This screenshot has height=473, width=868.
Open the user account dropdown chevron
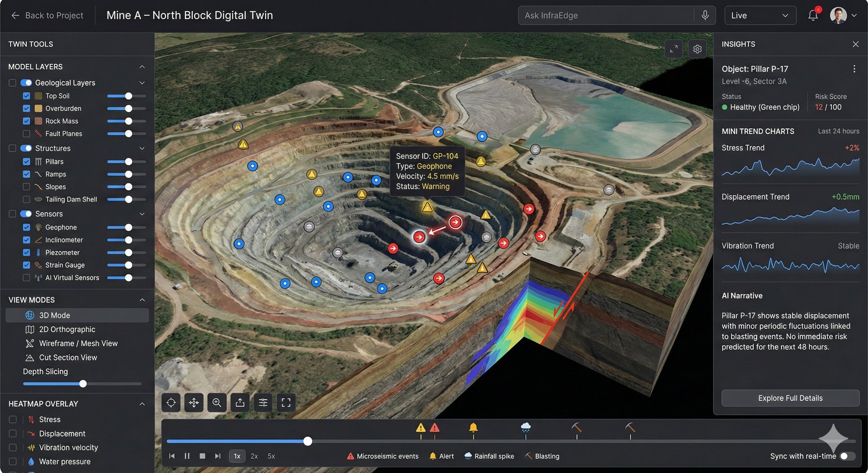point(854,15)
